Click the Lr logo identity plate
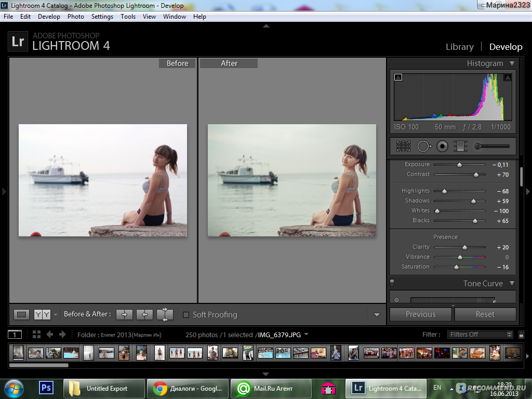The width and height of the screenshot is (532, 399). [18, 42]
